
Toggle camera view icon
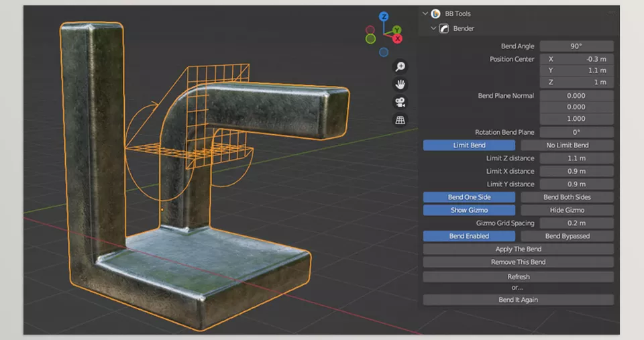400,102
